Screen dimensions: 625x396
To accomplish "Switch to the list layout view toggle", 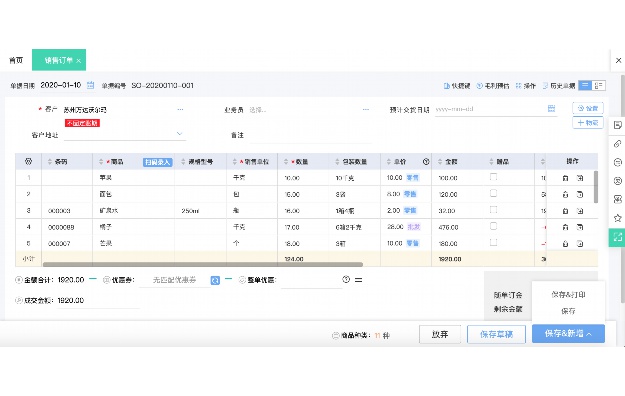I will (x=585, y=85).
